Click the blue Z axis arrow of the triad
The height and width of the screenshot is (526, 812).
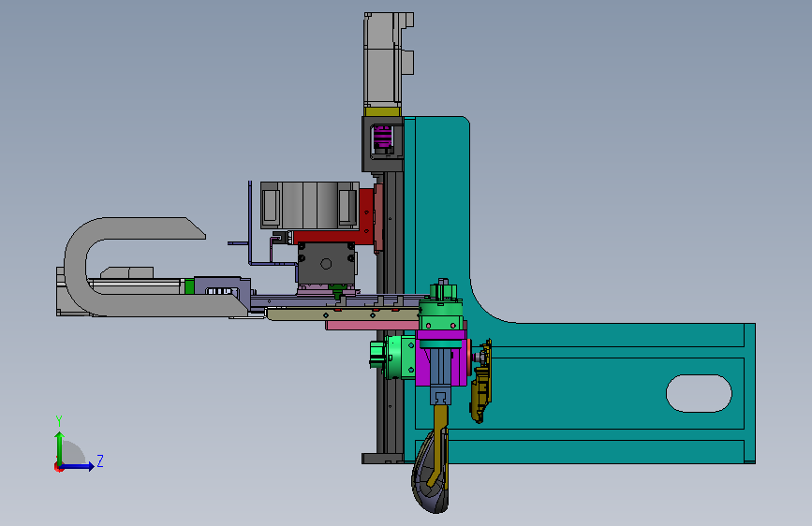point(78,466)
